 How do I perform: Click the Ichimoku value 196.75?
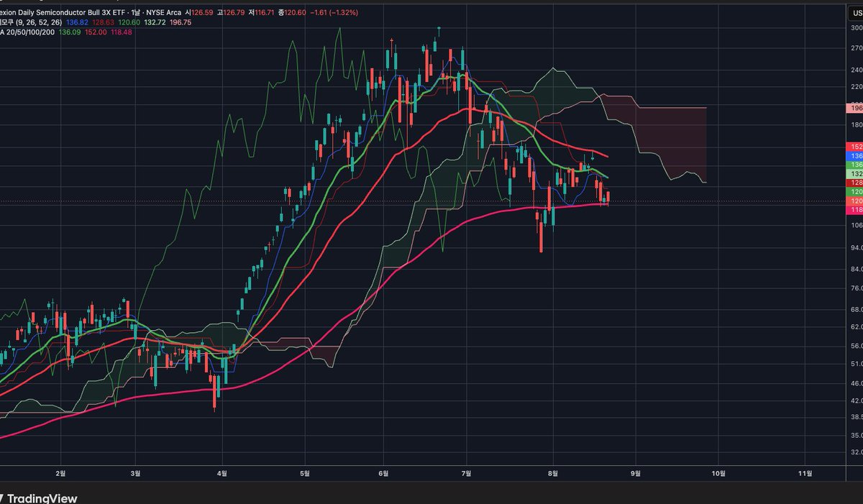point(181,23)
